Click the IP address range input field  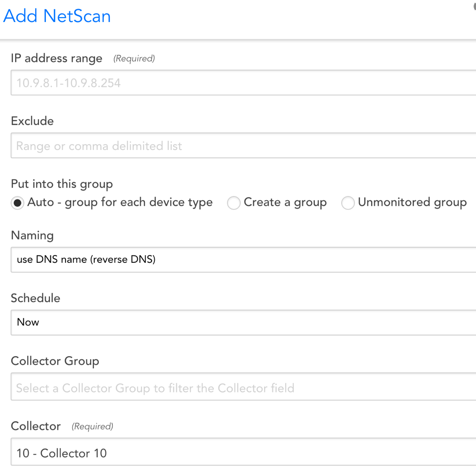point(244,83)
